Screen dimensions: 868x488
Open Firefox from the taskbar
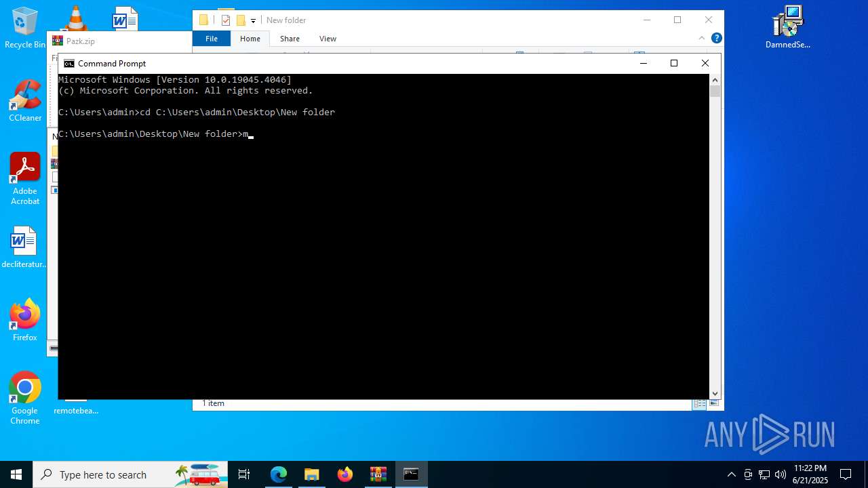click(344, 474)
